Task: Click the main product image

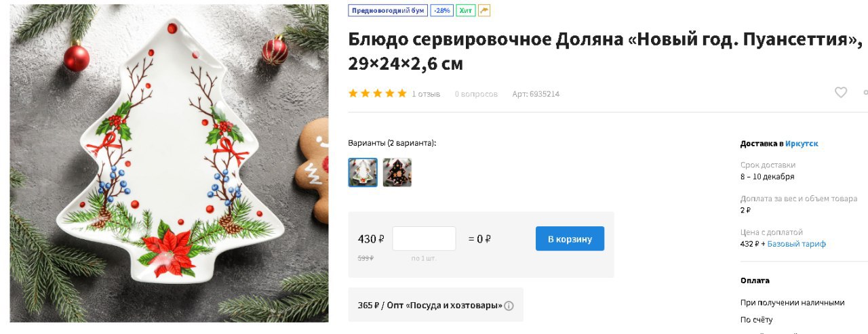Action: point(169,163)
